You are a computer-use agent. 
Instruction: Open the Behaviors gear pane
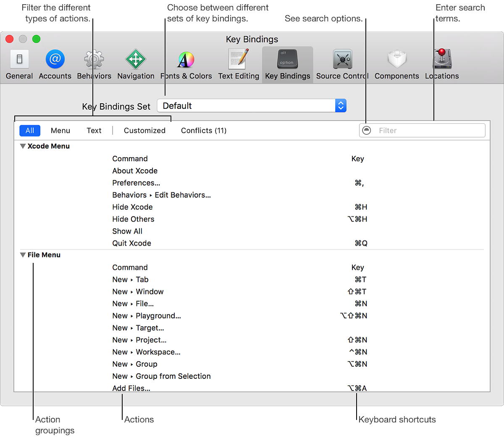pos(94,64)
